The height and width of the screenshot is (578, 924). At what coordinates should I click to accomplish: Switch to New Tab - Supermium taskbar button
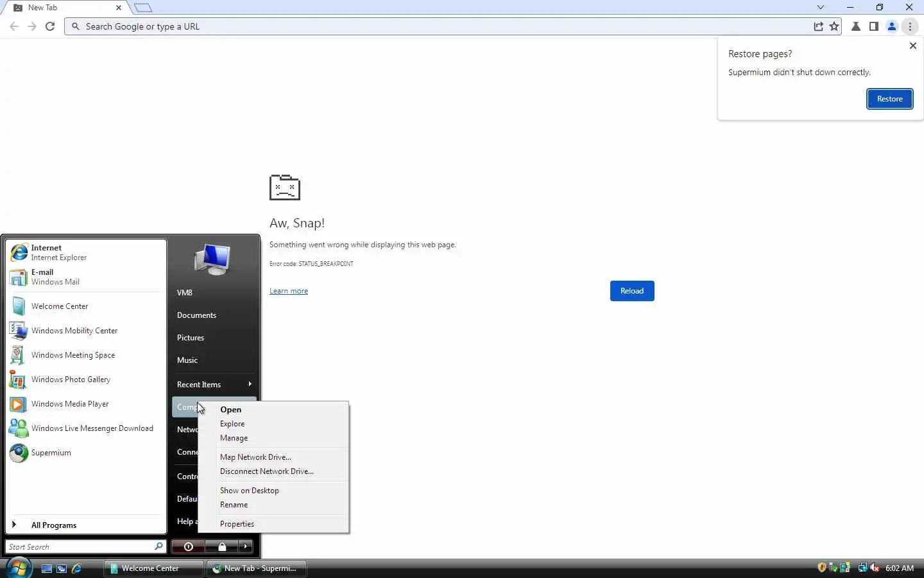click(x=257, y=568)
